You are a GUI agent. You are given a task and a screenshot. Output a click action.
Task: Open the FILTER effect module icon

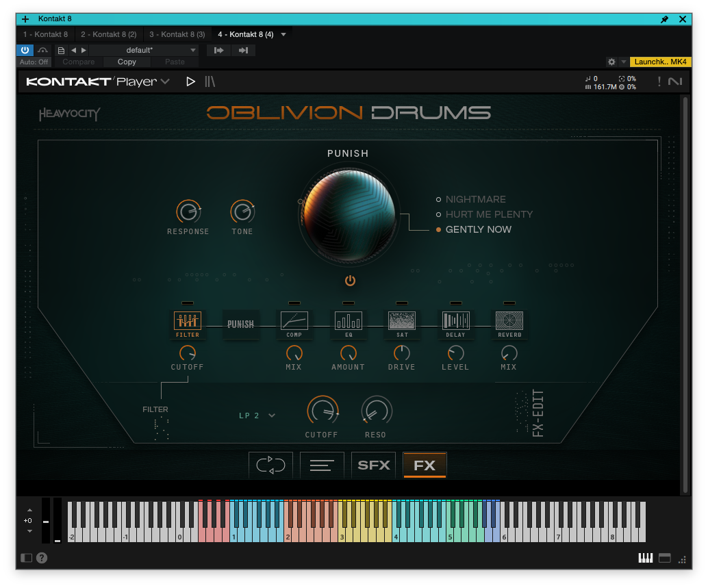pos(188,321)
